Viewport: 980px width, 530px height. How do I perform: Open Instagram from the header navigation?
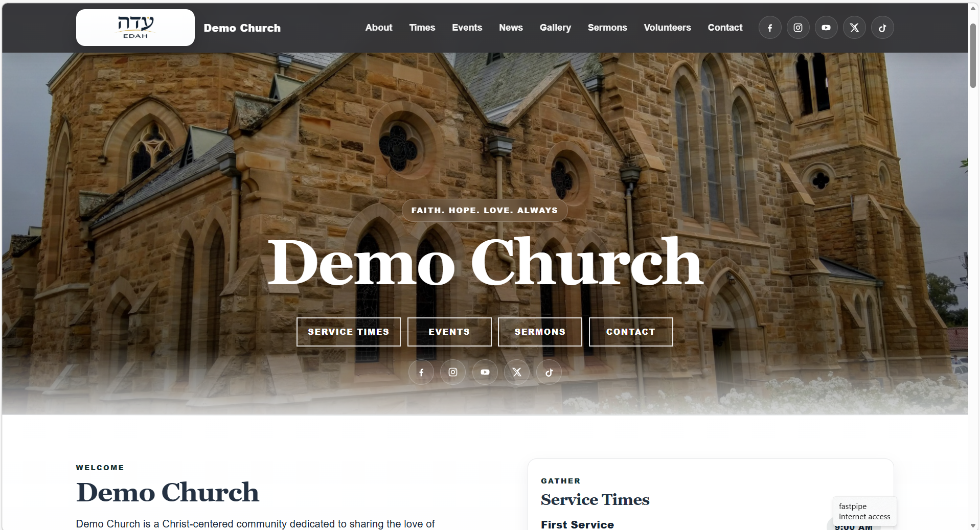pos(797,28)
